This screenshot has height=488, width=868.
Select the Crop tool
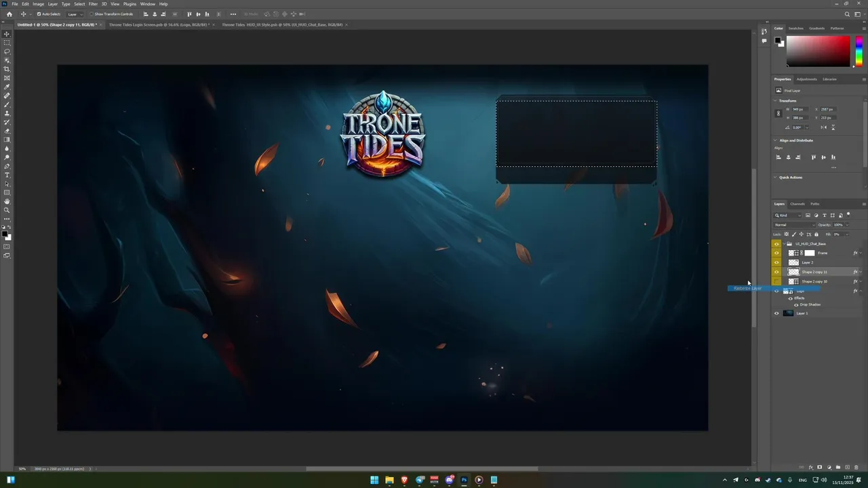(7, 69)
